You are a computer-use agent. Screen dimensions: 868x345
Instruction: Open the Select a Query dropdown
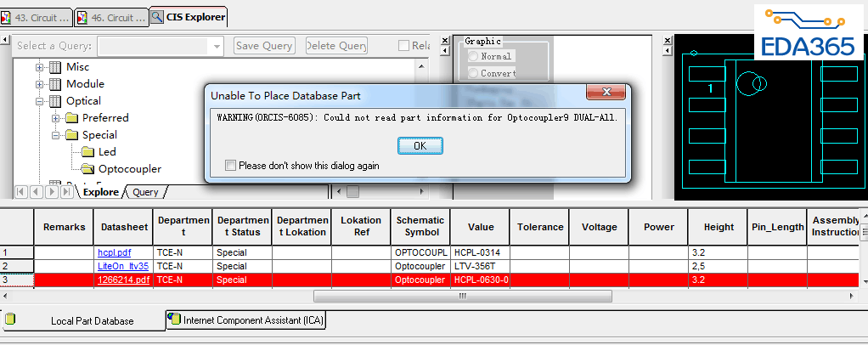[217, 46]
